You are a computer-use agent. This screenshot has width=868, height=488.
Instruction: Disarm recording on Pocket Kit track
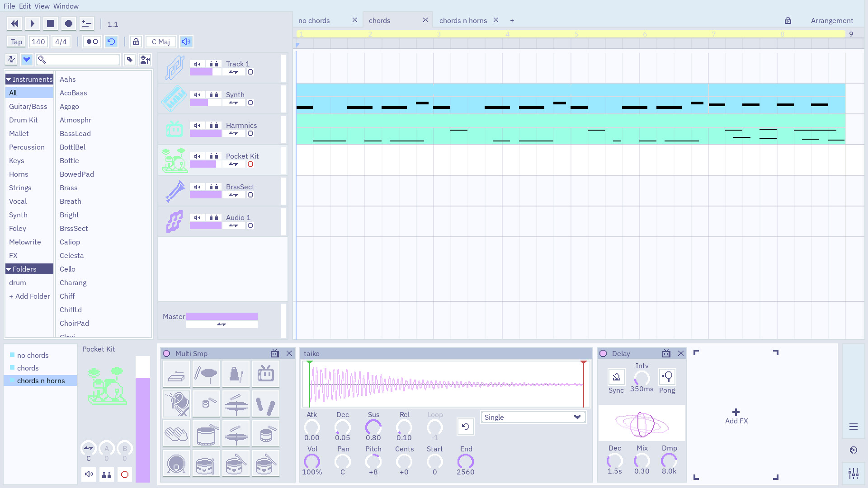(250, 164)
